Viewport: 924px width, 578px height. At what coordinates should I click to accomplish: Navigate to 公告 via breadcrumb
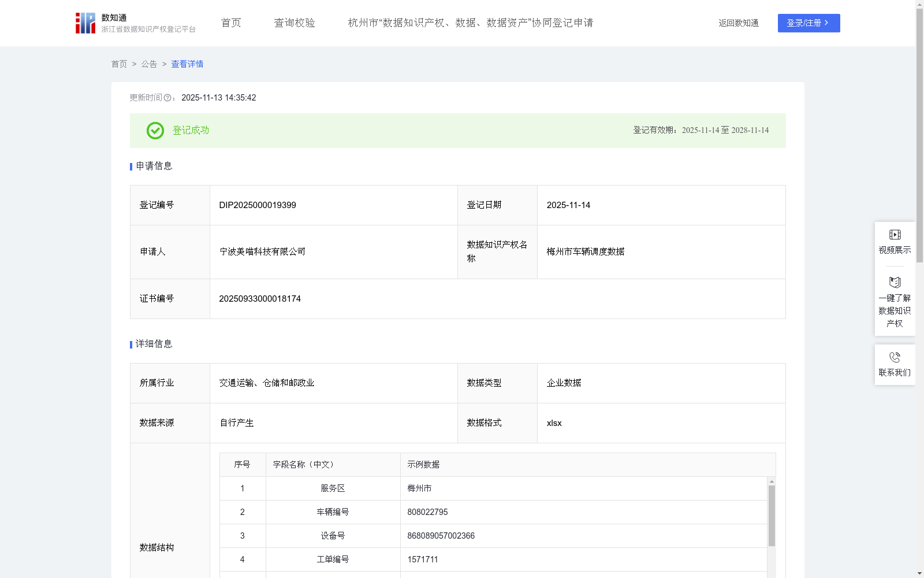(x=149, y=64)
